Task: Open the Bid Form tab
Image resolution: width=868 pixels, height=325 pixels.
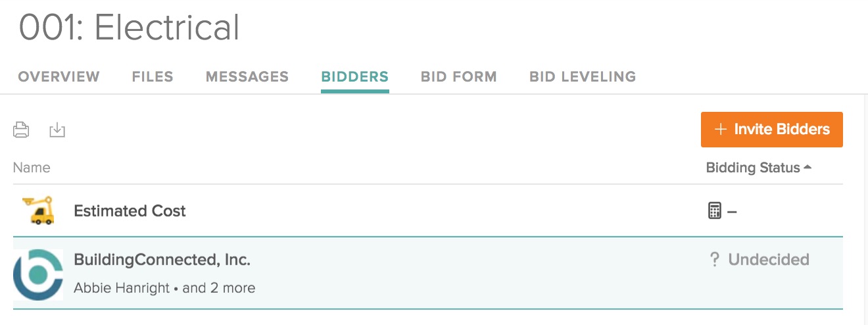Action: [458, 77]
